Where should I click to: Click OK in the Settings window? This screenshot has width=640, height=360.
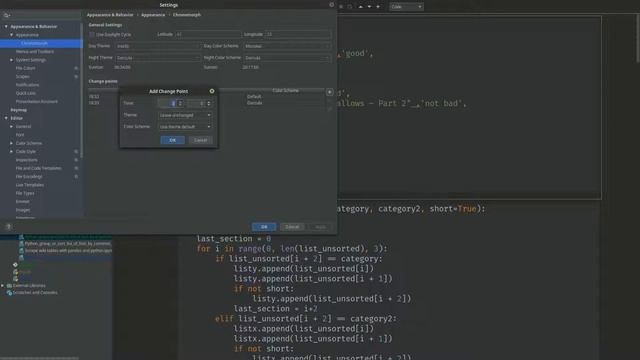(x=264, y=227)
